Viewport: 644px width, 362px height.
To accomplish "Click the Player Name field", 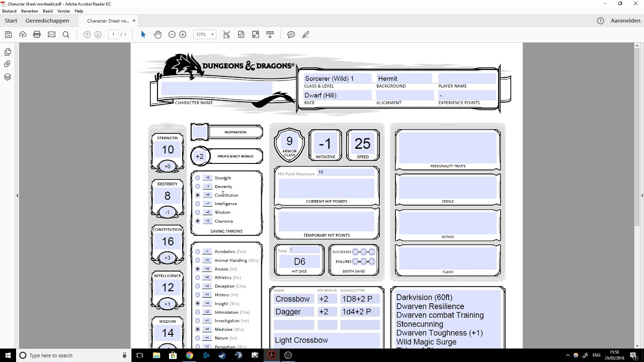I will point(466,78).
